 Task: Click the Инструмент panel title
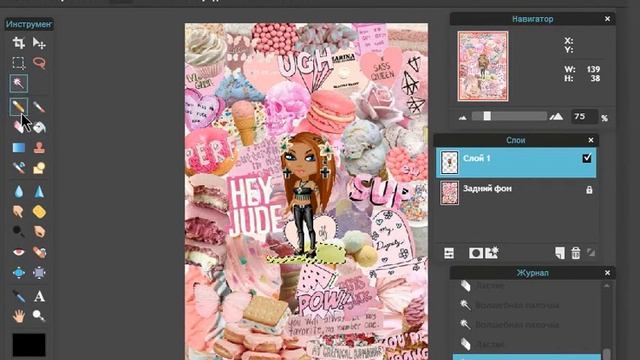pos(29,24)
